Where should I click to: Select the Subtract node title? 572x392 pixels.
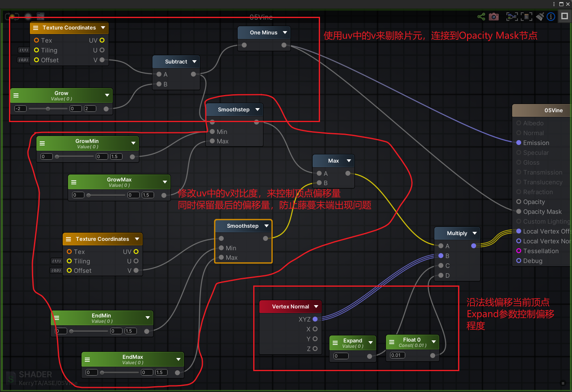[176, 61]
